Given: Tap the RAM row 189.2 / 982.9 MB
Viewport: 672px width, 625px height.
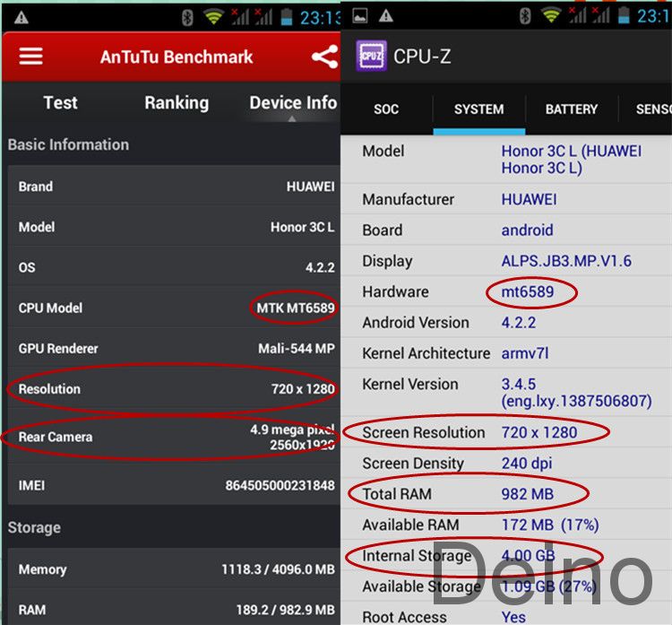Looking at the screenshot, I should click(x=174, y=609).
